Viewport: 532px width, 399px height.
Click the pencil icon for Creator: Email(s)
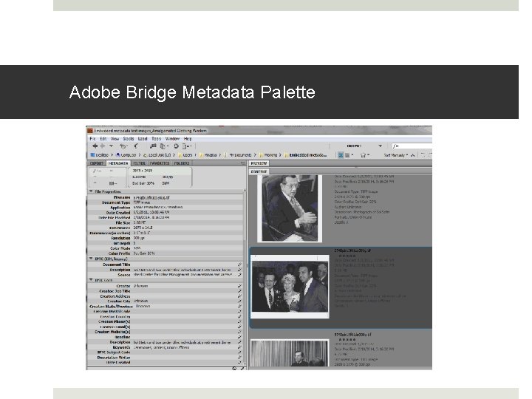tap(239, 327)
